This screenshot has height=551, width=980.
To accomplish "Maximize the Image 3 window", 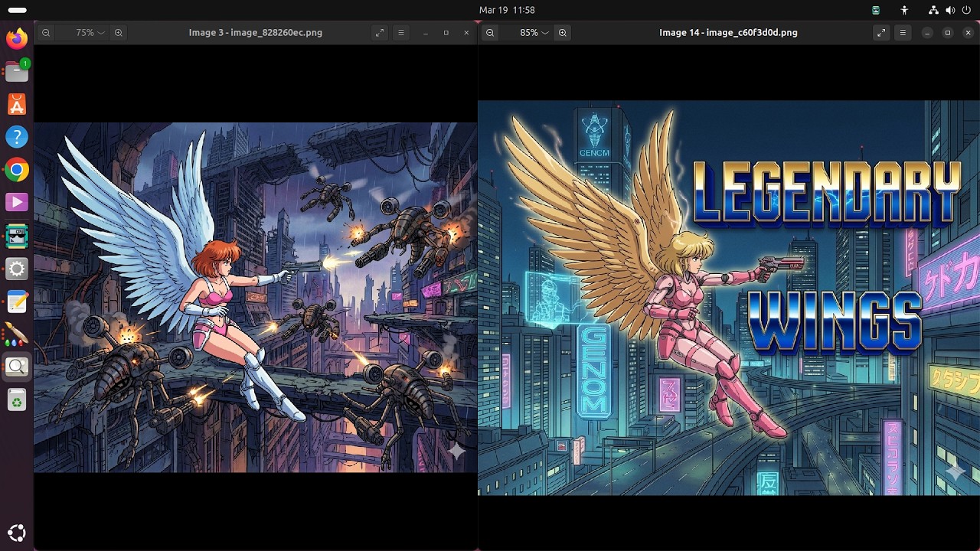I will [446, 33].
